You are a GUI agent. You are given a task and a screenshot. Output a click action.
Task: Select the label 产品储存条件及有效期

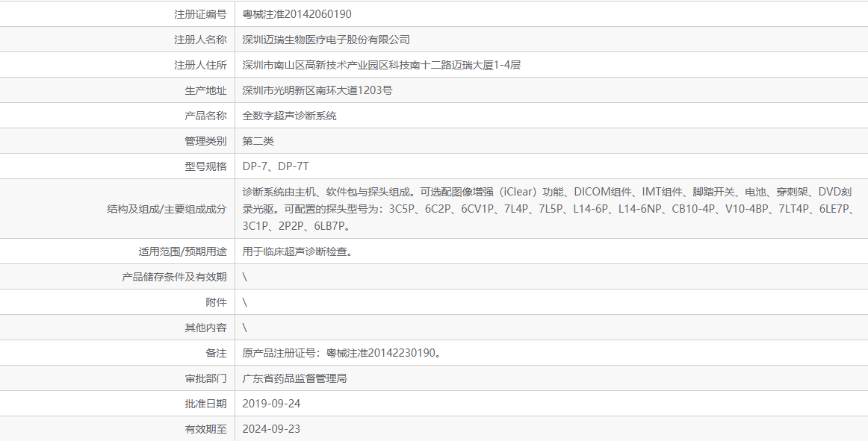[x=174, y=278]
